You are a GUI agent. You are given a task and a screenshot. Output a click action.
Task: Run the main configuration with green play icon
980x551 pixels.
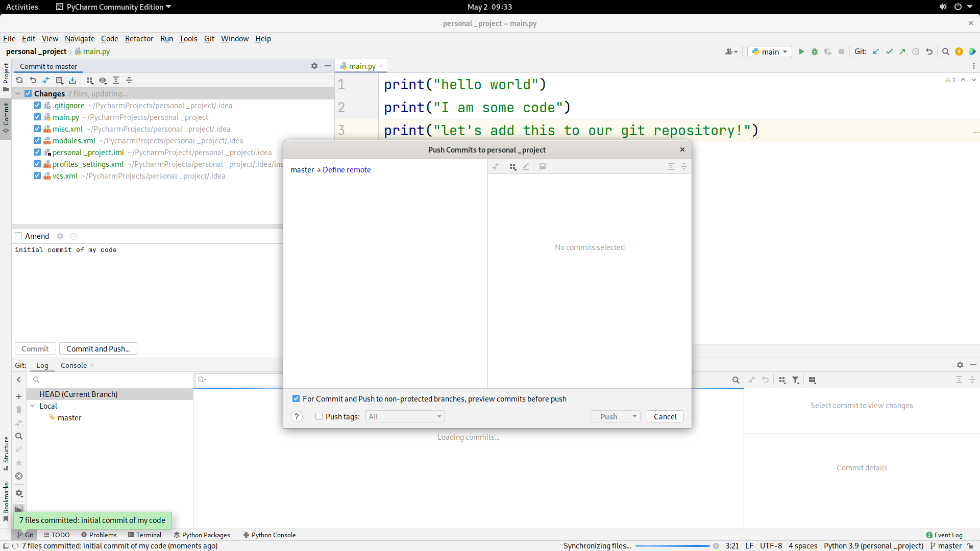coord(801,52)
